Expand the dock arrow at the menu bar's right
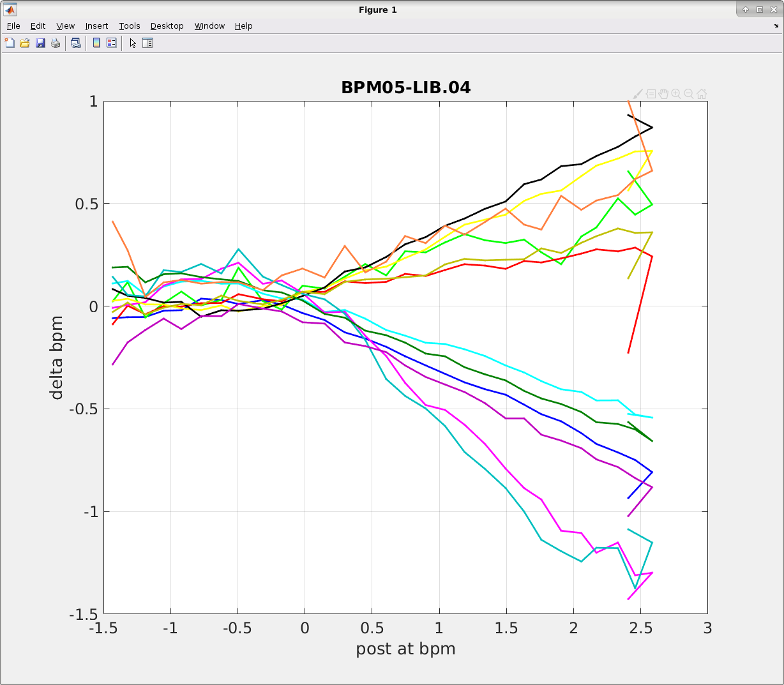The image size is (784, 685). point(776,26)
